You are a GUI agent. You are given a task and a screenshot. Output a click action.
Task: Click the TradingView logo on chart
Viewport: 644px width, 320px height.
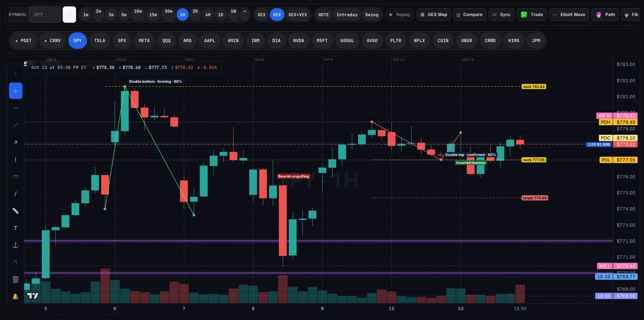coord(33,296)
